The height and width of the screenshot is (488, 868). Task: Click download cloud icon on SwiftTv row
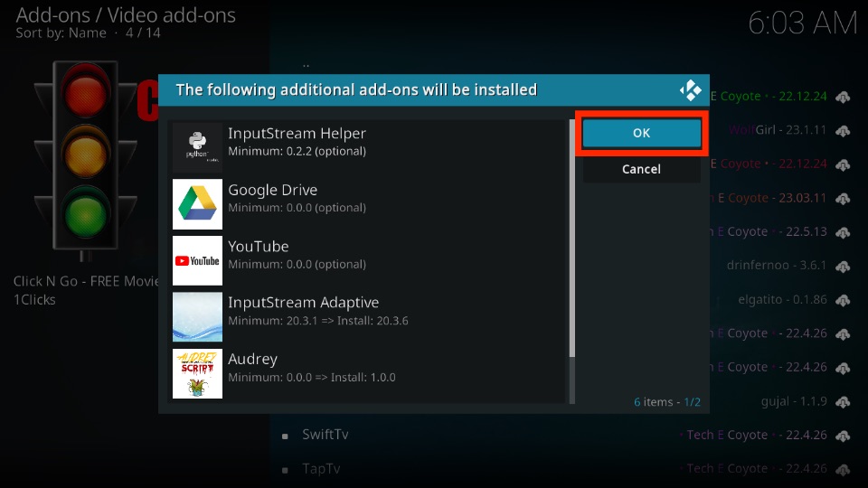coord(843,436)
